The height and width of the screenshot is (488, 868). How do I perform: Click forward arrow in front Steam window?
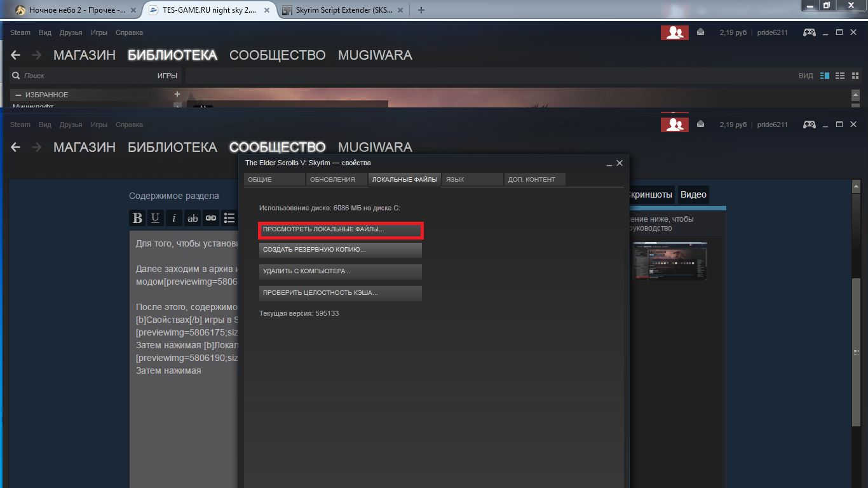click(x=37, y=147)
